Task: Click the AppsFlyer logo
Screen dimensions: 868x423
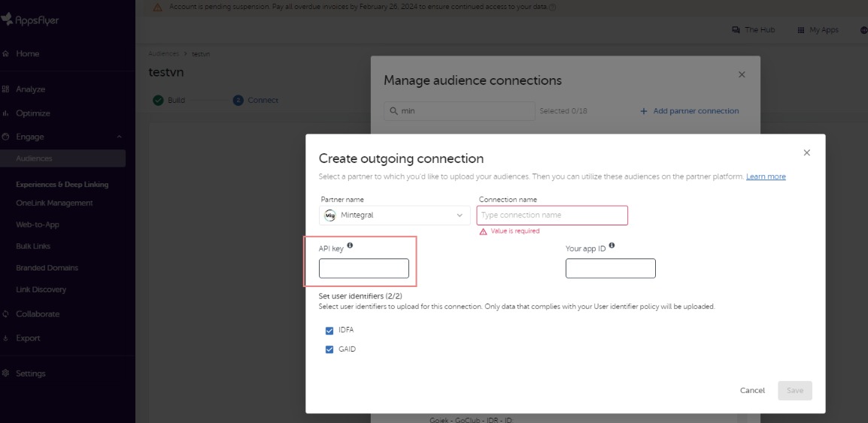Action: click(x=30, y=20)
